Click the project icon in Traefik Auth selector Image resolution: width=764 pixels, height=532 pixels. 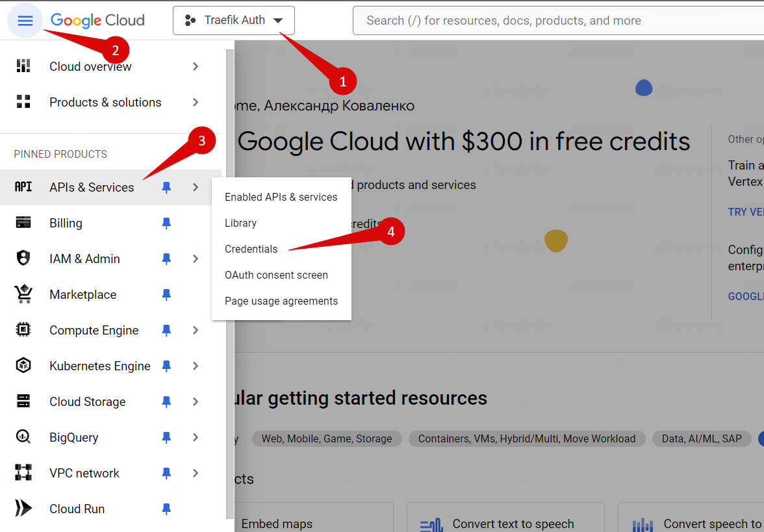coord(190,21)
